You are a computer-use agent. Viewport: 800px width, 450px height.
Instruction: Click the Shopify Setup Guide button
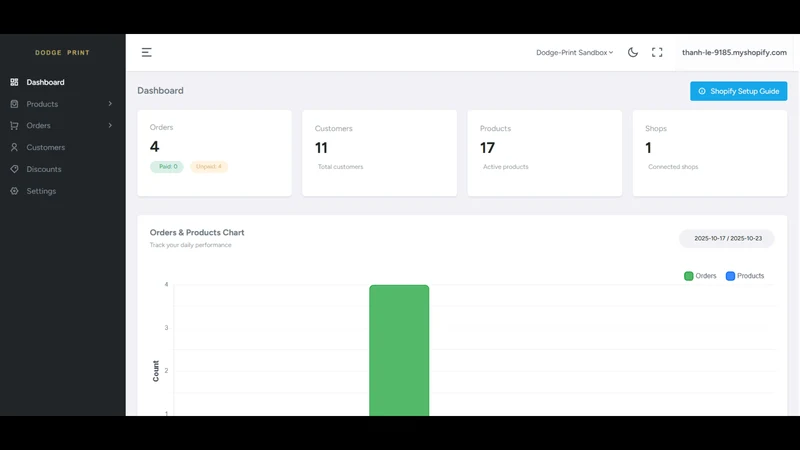click(x=738, y=91)
